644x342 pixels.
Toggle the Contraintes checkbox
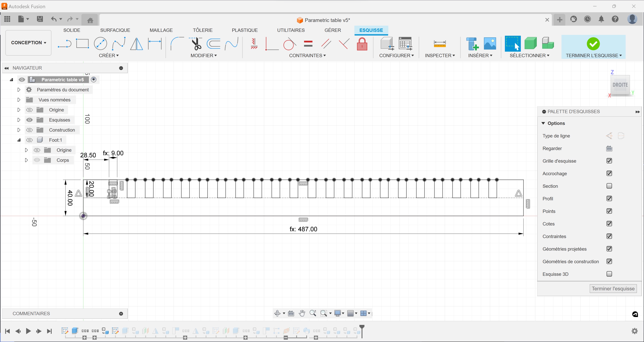click(x=609, y=236)
